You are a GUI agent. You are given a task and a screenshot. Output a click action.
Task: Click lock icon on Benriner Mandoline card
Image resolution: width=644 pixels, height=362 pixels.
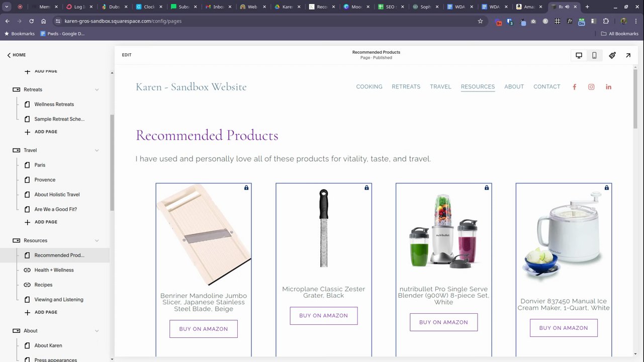(246, 188)
